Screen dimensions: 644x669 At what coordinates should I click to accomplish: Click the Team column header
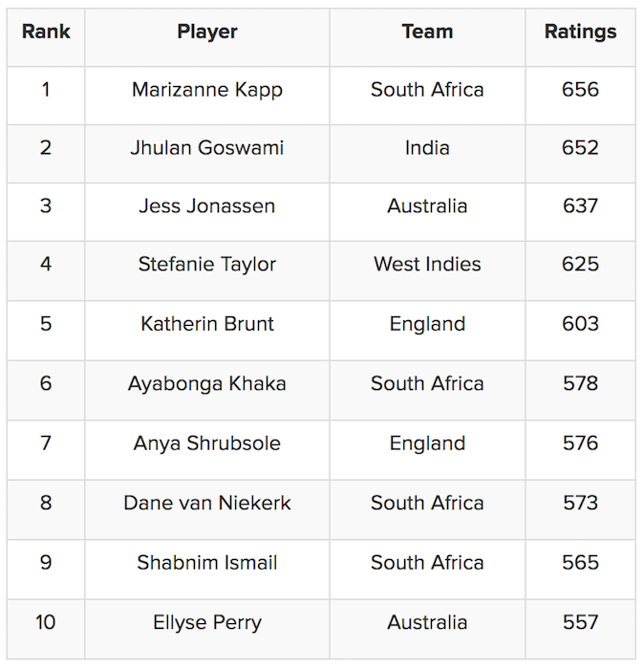tap(427, 32)
